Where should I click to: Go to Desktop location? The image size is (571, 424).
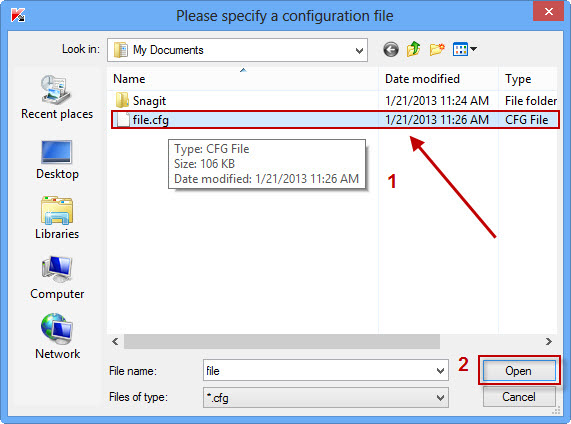click(x=57, y=160)
